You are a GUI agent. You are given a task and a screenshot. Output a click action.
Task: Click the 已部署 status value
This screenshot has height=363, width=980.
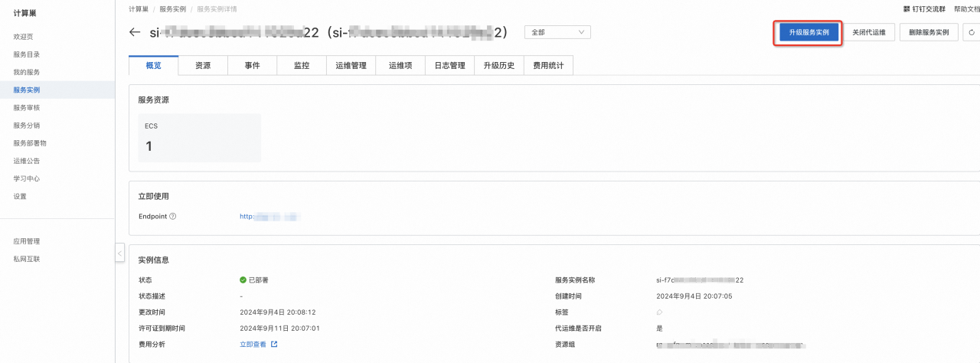pos(254,280)
